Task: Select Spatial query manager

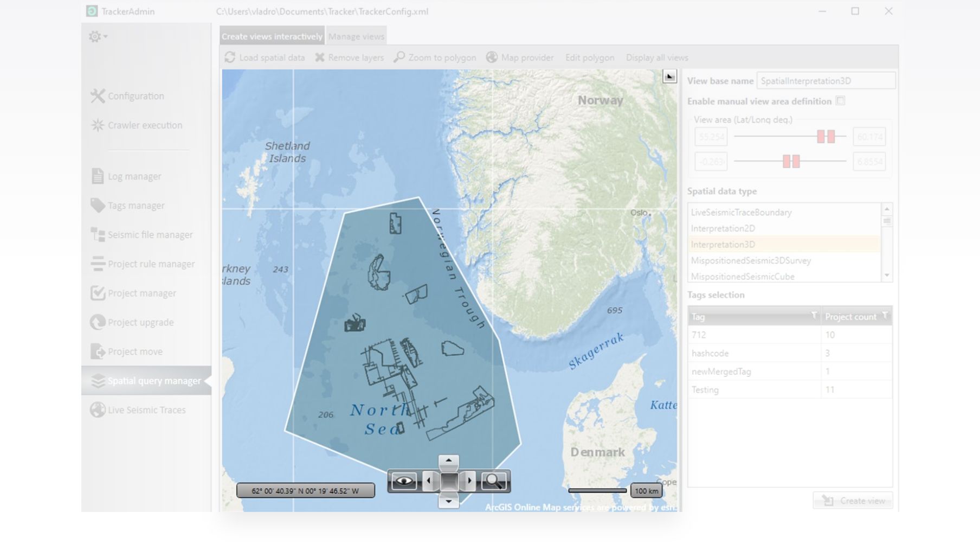Action: pos(146,381)
